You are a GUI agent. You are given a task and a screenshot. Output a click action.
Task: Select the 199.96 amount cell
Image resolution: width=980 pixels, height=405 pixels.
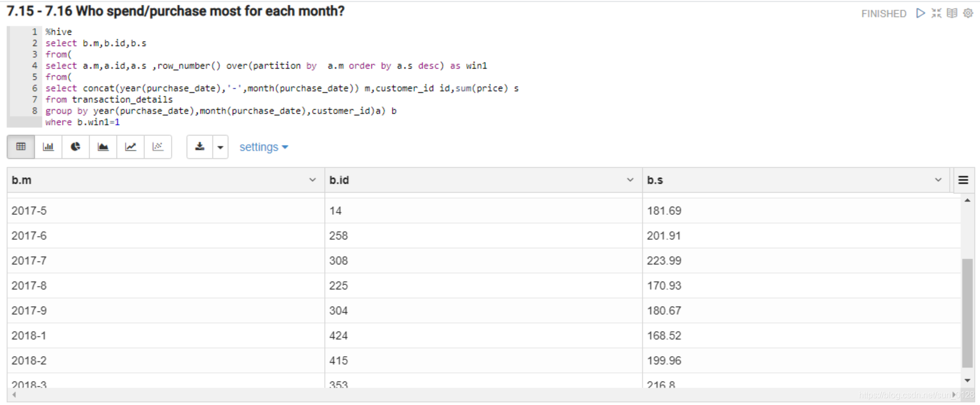click(802, 360)
